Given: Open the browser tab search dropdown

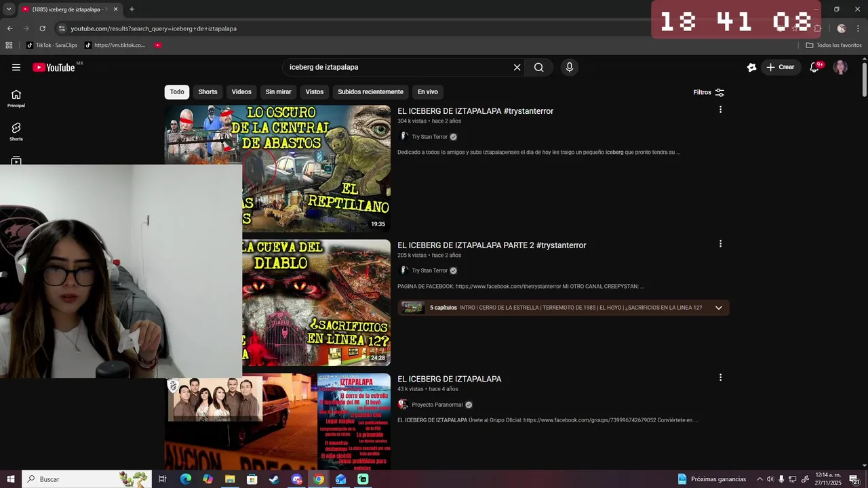Looking at the screenshot, I should pos(9,9).
